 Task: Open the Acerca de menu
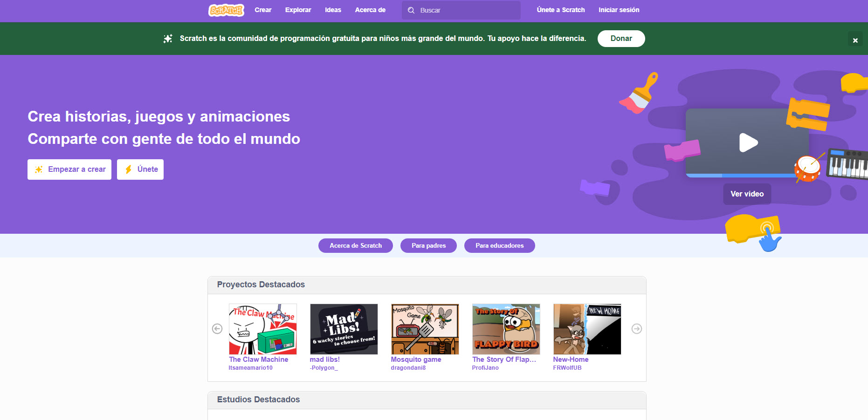pyautogui.click(x=370, y=10)
